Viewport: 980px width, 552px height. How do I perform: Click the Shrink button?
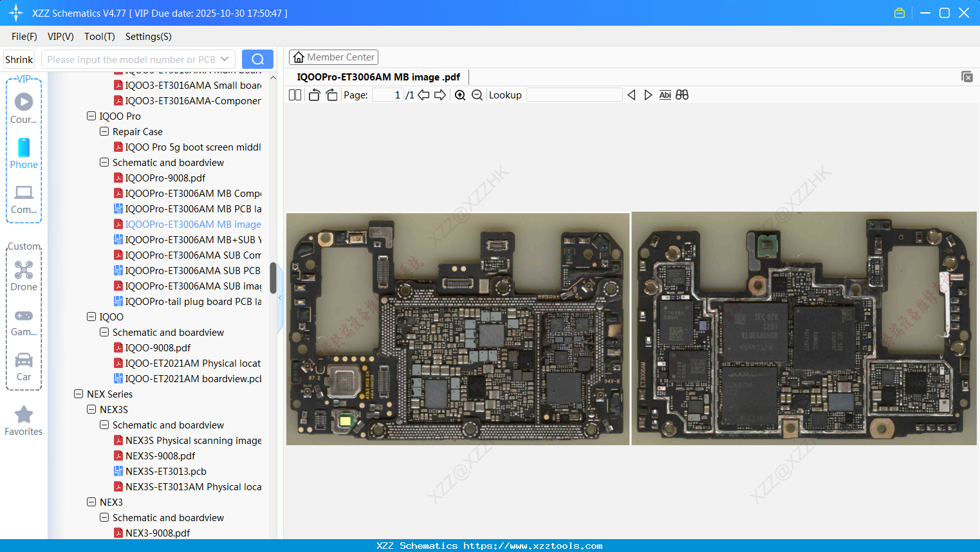(19, 59)
